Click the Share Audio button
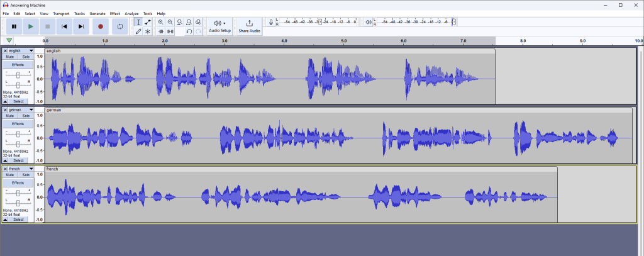The height and width of the screenshot is (256, 644). tap(249, 26)
